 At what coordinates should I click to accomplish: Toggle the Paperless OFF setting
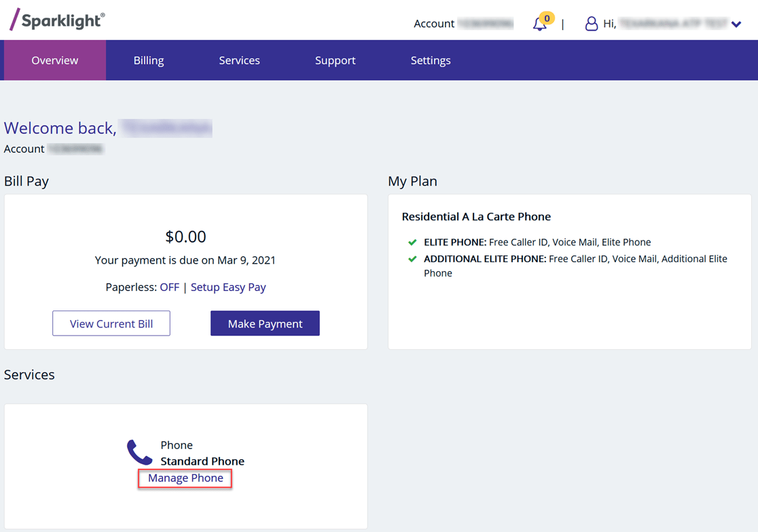[x=169, y=287]
